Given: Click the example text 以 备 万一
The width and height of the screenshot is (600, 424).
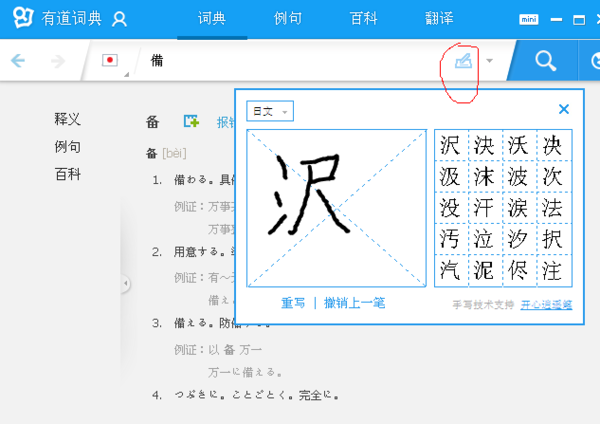Looking at the screenshot, I should [x=235, y=350].
